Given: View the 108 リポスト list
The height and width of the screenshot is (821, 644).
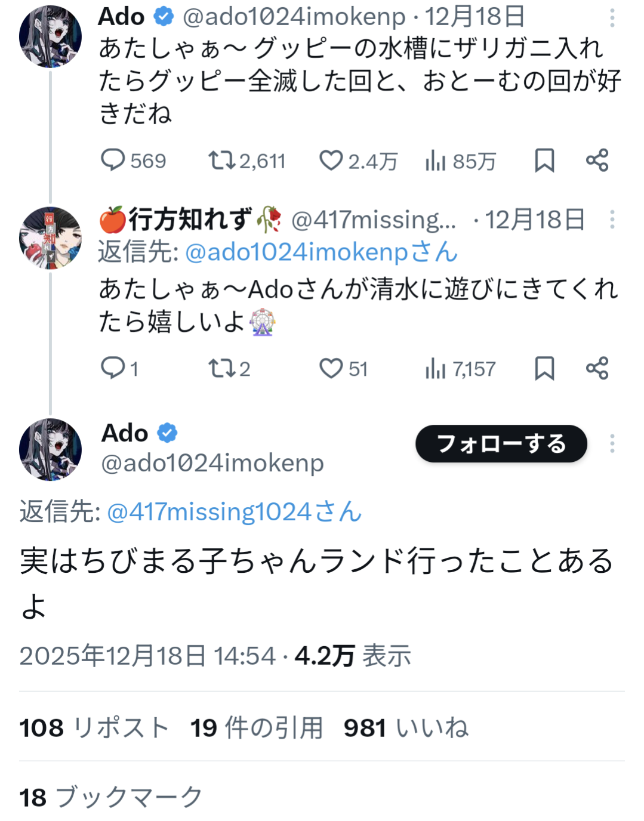Looking at the screenshot, I should click(x=94, y=728).
